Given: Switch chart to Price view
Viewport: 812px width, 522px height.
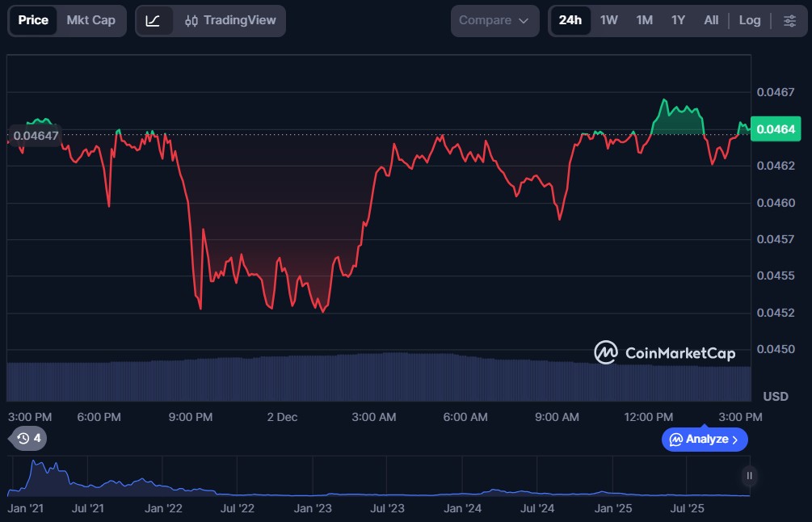Looking at the screenshot, I should pyautogui.click(x=33, y=20).
